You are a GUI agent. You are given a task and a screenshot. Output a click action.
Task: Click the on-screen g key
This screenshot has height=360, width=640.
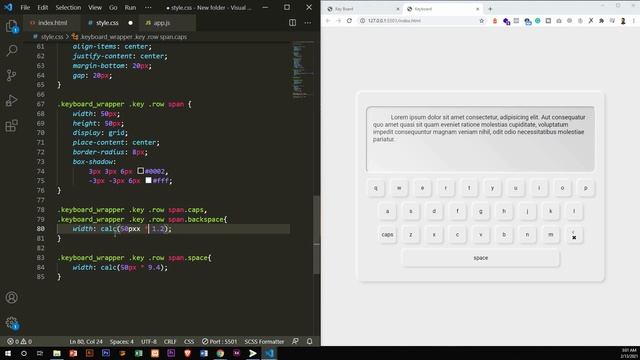(481, 211)
